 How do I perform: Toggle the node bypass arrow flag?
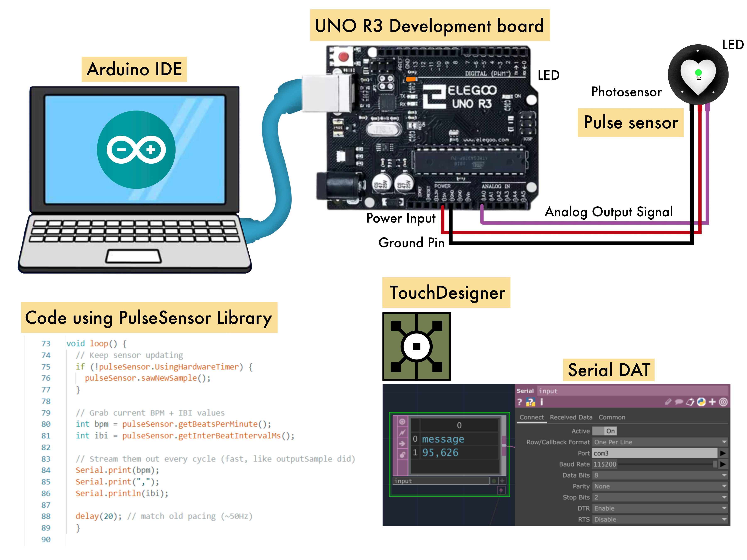pos(402,444)
